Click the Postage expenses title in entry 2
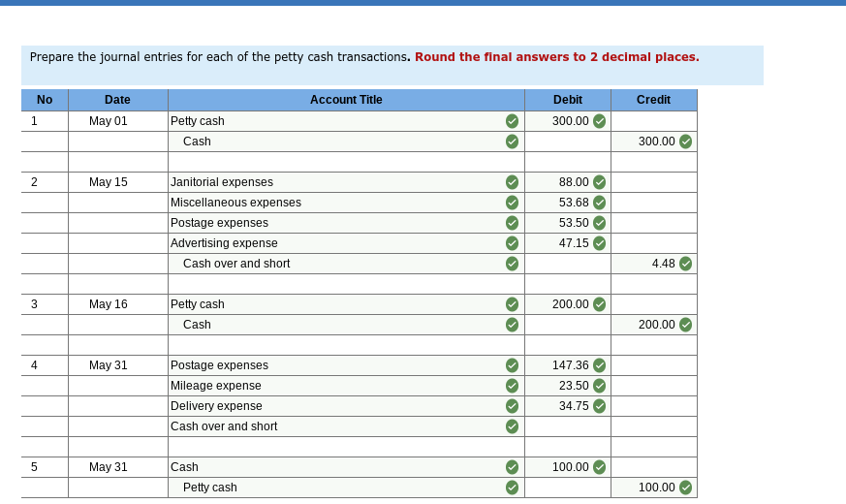The width and height of the screenshot is (846, 504). (219, 223)
